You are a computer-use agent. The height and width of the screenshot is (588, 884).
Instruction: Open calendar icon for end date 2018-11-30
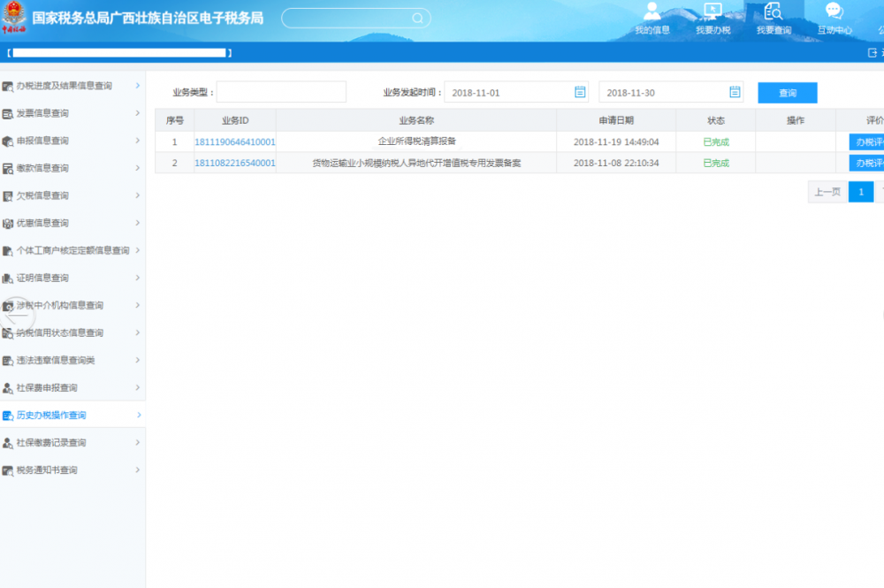735,92
